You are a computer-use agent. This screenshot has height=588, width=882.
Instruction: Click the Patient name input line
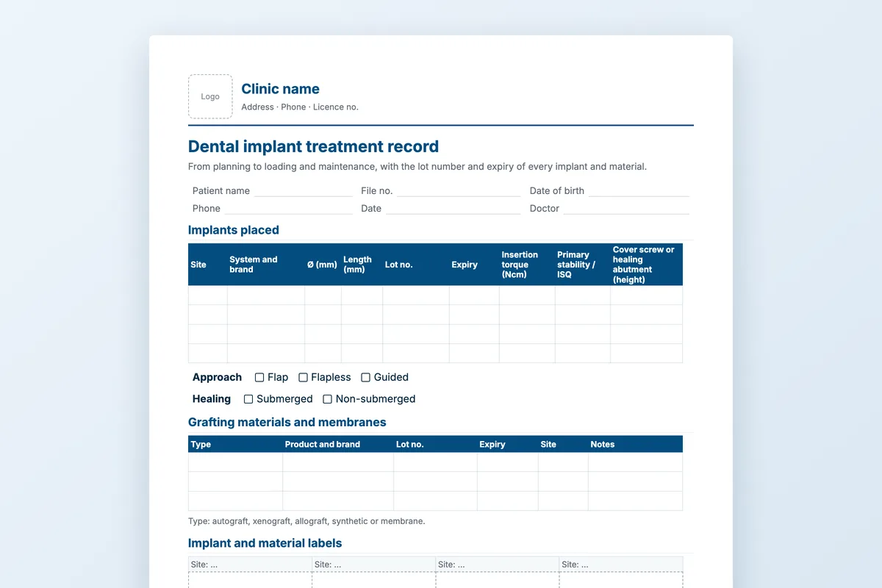(x=304, y=191)
